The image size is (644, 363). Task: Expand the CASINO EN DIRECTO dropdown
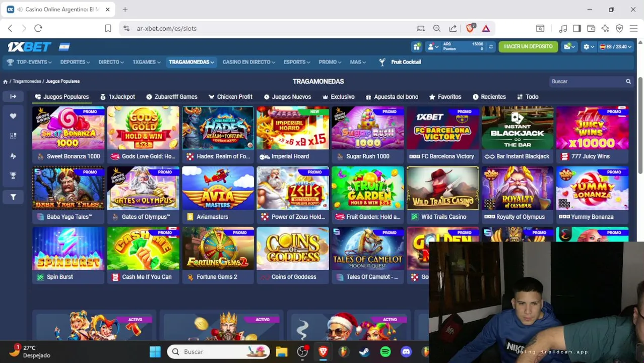248,62
